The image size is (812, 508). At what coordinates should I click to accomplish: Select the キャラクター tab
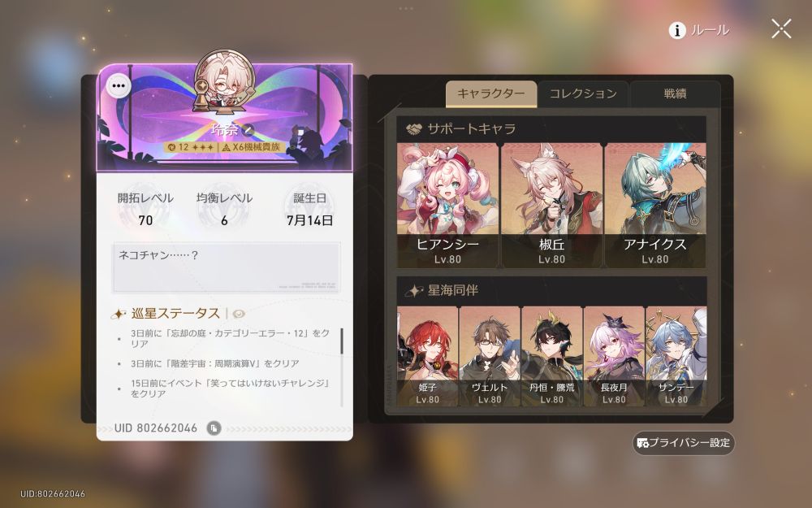click(491, 93)
